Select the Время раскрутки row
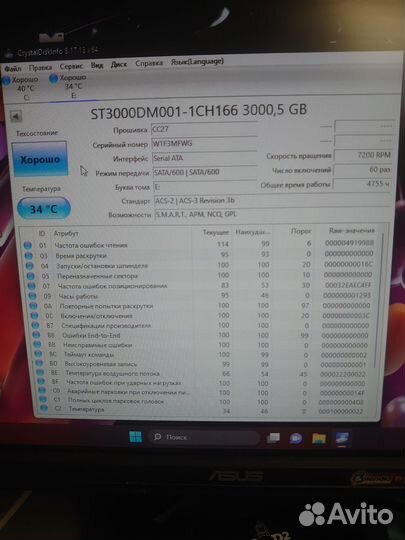 (x=199, y=255)
